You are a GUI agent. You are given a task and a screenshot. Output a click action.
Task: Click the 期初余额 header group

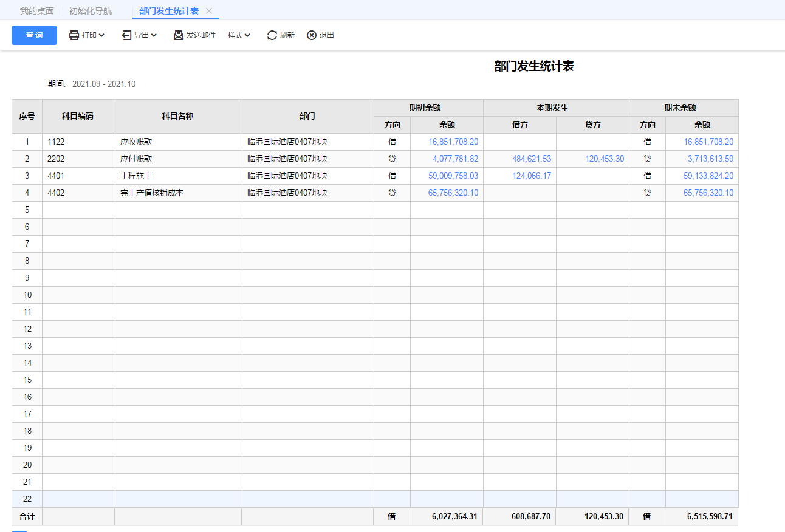coord(428,107)
